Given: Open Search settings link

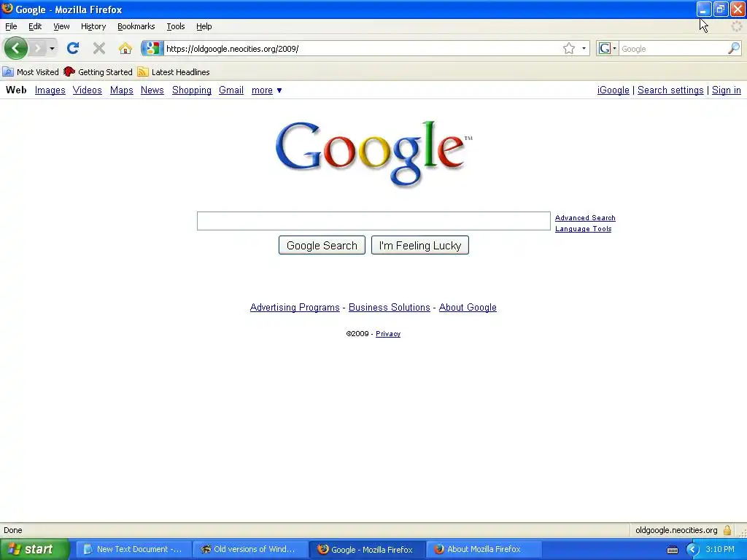Looking at the screenshot, I should (x=670, y=90).
